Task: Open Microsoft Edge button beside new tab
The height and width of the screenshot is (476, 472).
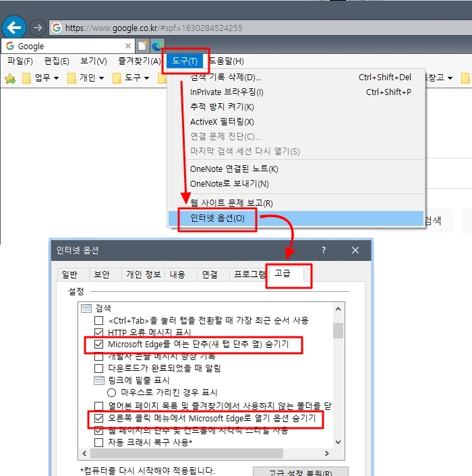Action: [x=157, y=46]
